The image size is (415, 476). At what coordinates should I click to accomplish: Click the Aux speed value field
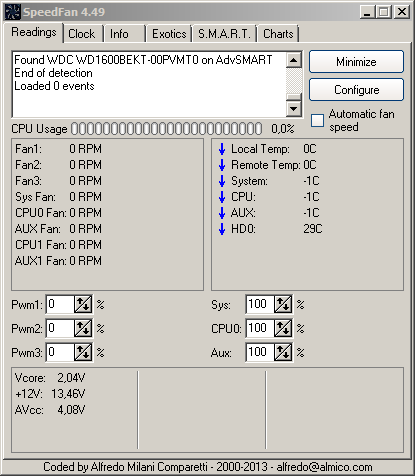pyautogui.click(x=260, y=352)
